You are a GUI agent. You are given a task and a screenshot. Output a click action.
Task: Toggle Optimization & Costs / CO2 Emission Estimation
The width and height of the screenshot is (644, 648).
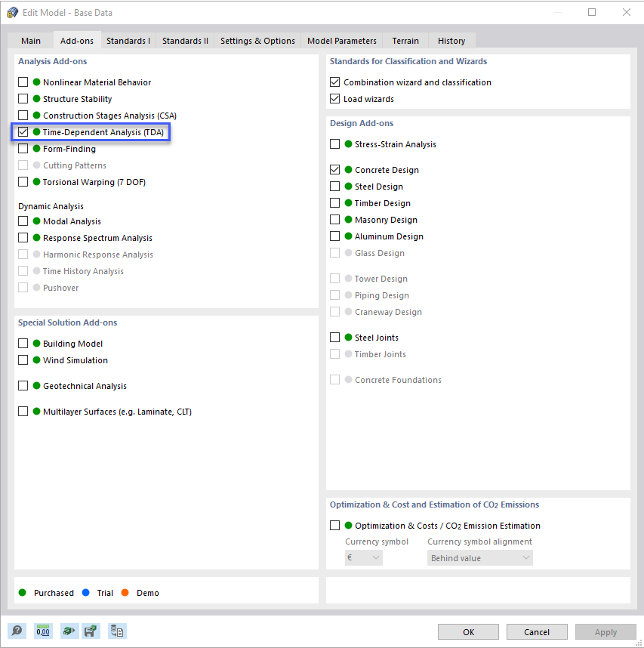coord(335,525)
